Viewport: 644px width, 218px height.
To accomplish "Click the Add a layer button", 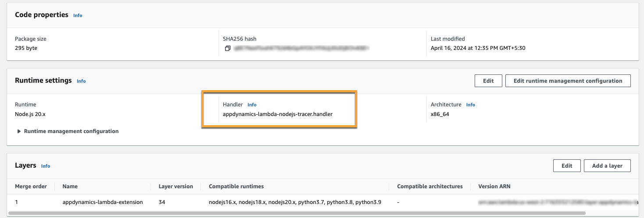I will coord(607,165).
